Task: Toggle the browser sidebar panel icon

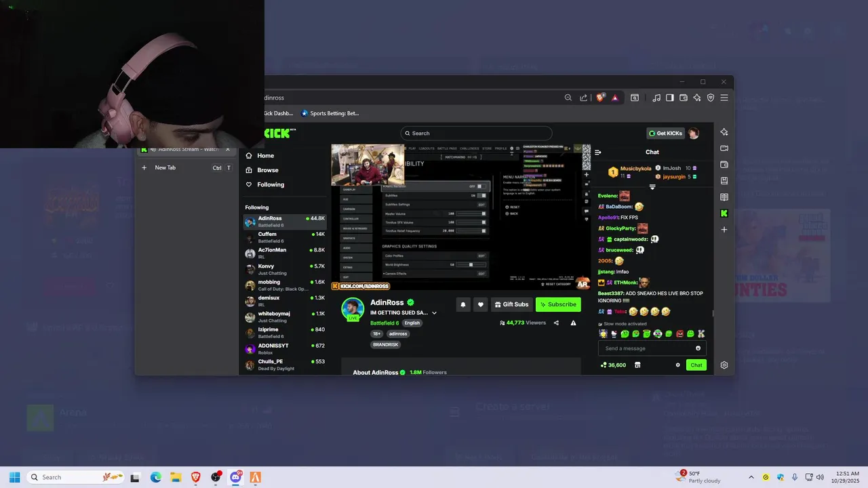Action: point(670,98)
